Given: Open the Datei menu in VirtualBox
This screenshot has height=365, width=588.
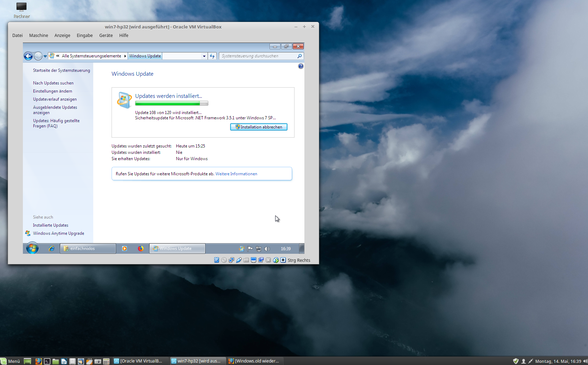Looking at the screenshot, I should coord(17,35).
